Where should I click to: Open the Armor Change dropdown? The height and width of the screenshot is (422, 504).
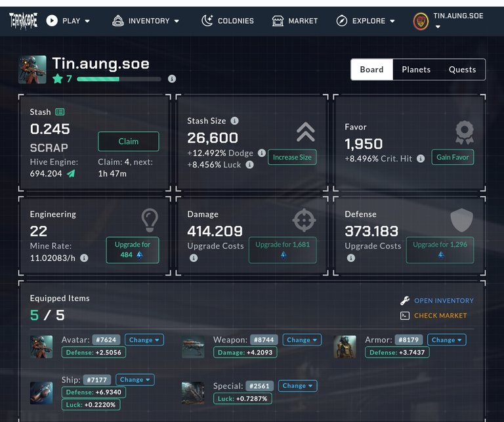coord(446,340)
